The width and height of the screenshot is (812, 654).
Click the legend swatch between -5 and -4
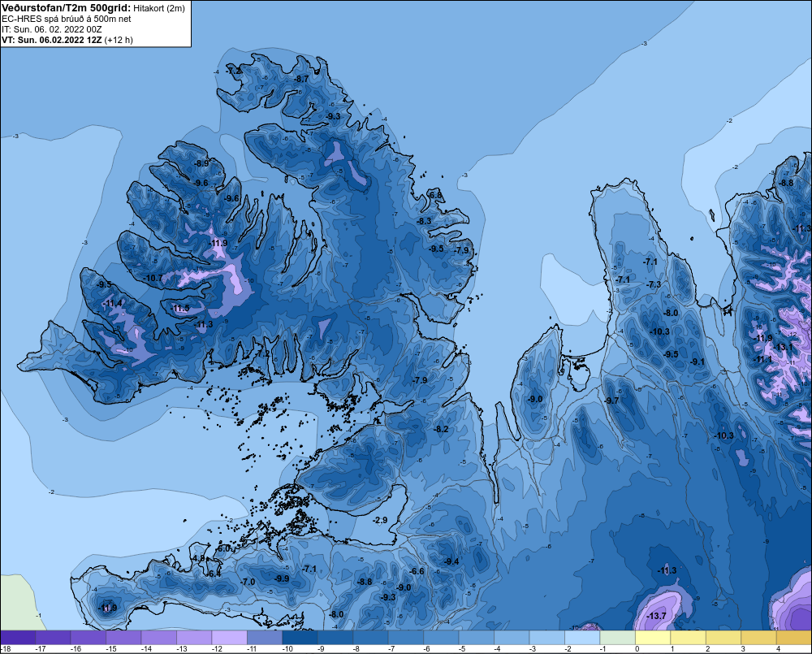pyautogui.click(x=476, y=637)
